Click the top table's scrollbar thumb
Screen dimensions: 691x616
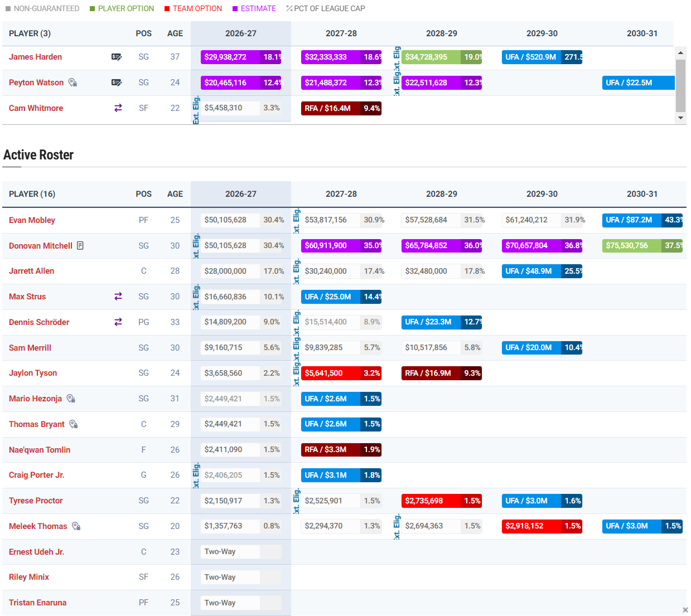pyautogui.click(x=680, y=86)
